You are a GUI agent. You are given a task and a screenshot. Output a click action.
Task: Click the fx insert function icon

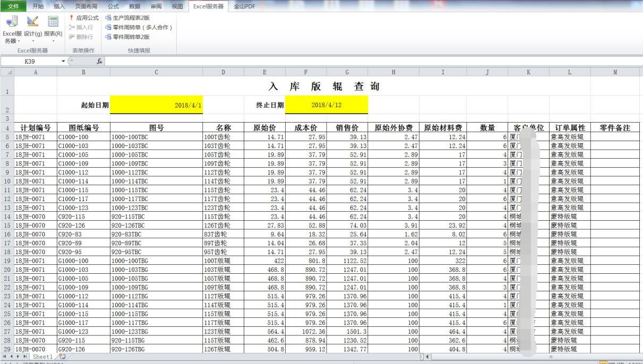point(99,62)
